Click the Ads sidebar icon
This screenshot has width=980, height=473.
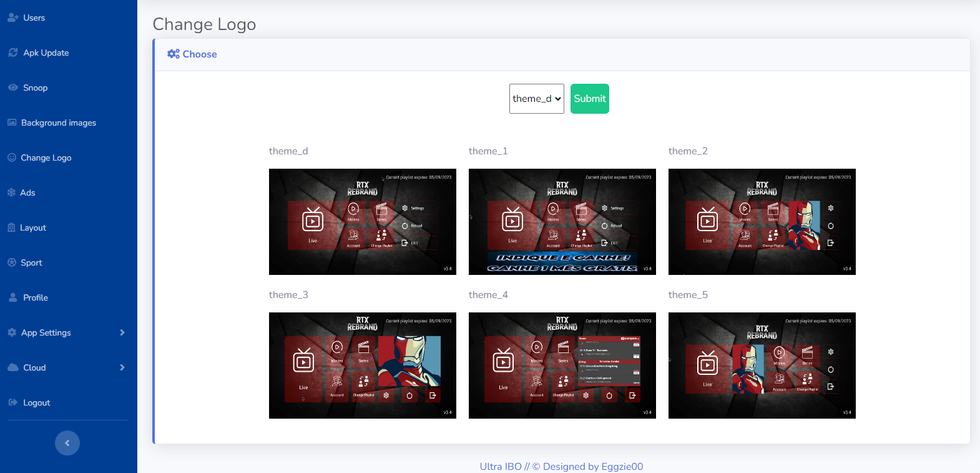[11, 192]
